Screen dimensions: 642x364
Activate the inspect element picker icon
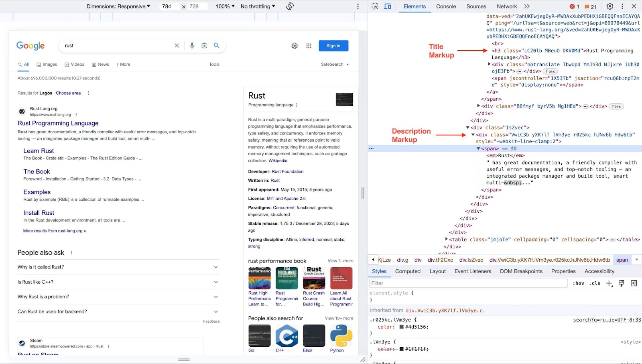pos(375,6)
